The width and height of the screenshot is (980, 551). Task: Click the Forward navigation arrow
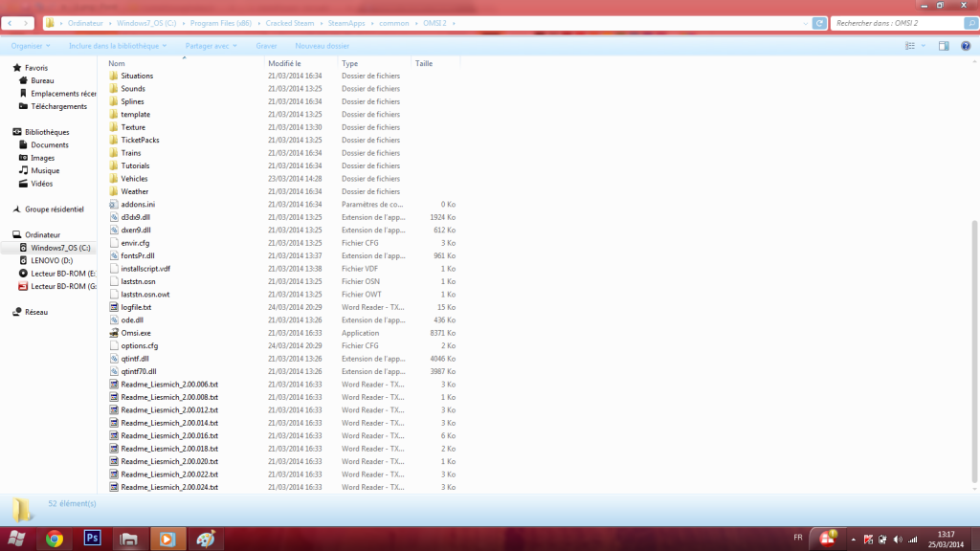[x=26, y=23]
